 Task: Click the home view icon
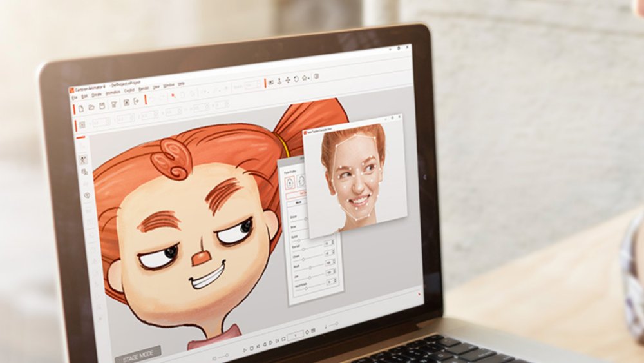(304, 78)
